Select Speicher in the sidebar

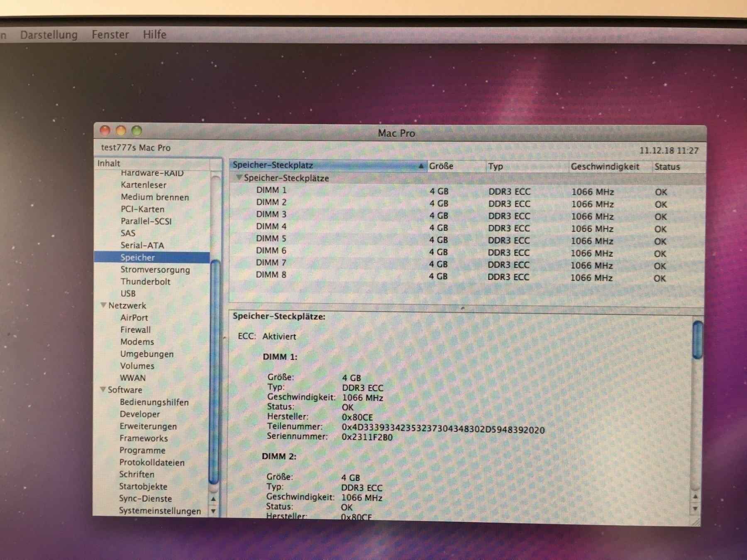click(152, 257)
